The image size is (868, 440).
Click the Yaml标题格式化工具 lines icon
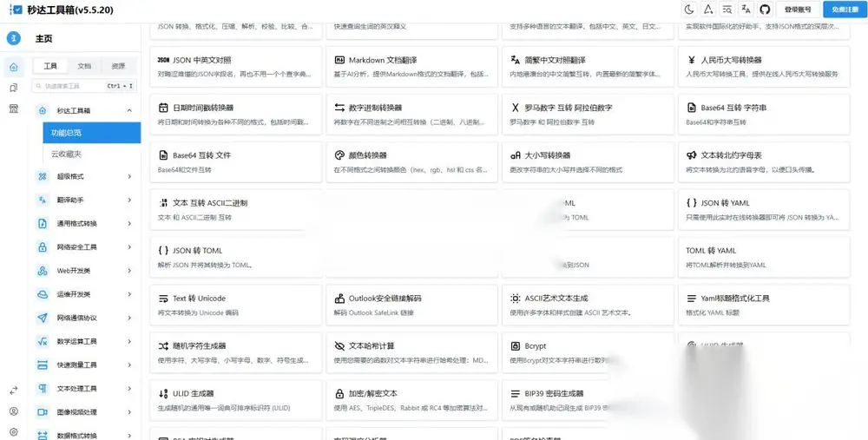pos(692,299)
